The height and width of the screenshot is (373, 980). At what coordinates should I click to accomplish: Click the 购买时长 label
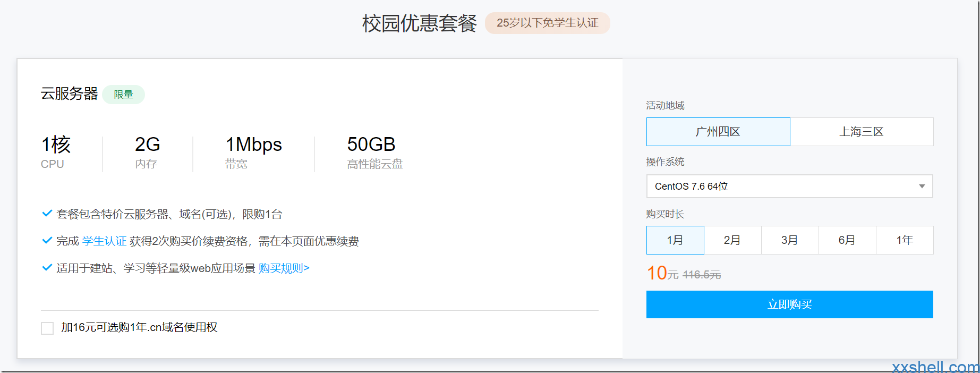coord(665,214)
